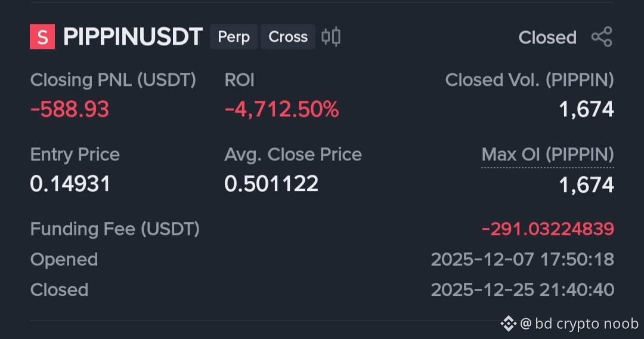Click the Funding Fee amount -291.03224839
The image size is (644, 339).
click(x=548, y=229)
